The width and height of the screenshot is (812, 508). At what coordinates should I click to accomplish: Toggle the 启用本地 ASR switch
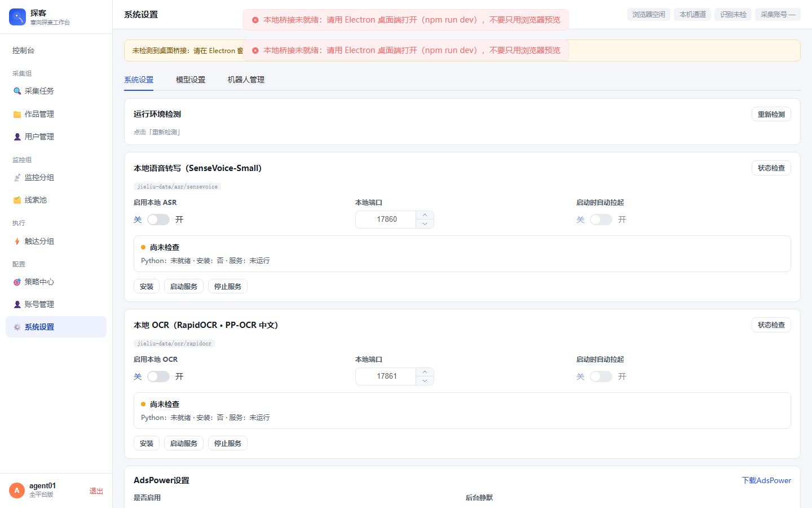point(158,220)
